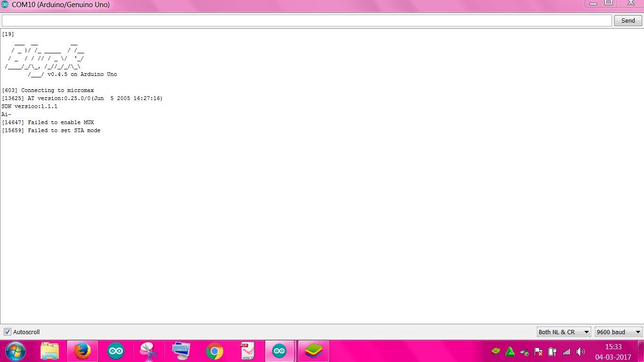This screenshot has width=644, height=362.
Task: Focus the serial command input field
Action: point(307,20)
